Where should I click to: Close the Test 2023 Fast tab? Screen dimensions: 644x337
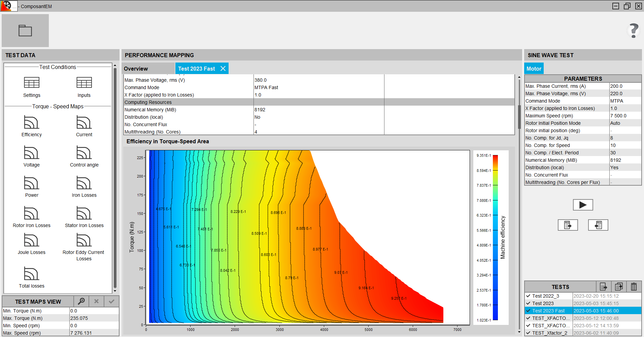(223, 69)
